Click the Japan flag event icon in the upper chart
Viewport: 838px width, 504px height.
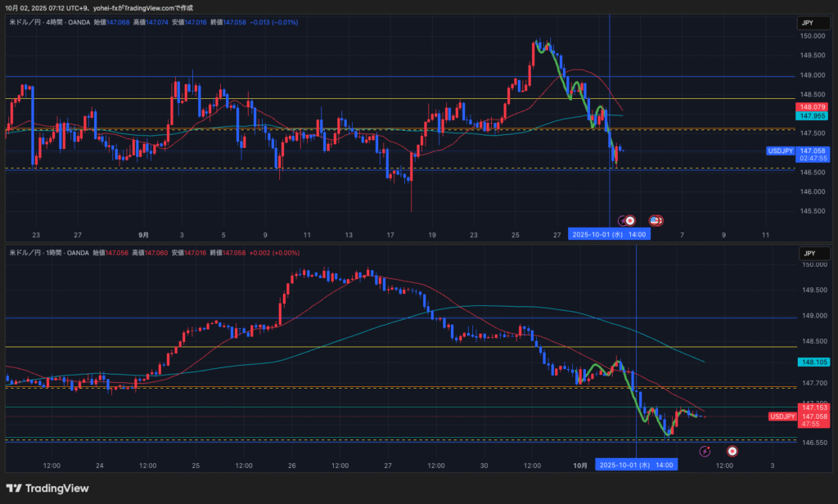[630, 220]
